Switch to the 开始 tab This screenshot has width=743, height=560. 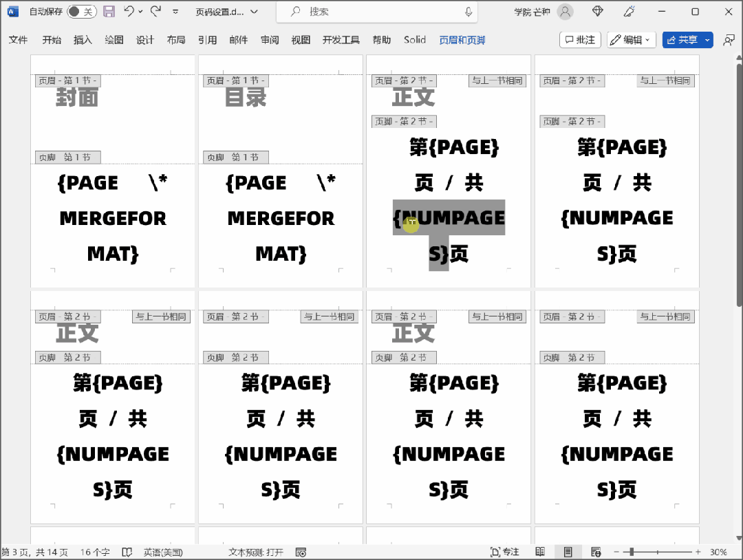(x=52, y=40)
